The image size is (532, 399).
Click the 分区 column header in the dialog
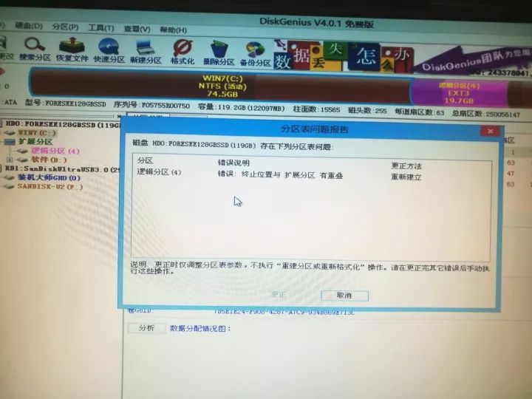coord(146,160)
